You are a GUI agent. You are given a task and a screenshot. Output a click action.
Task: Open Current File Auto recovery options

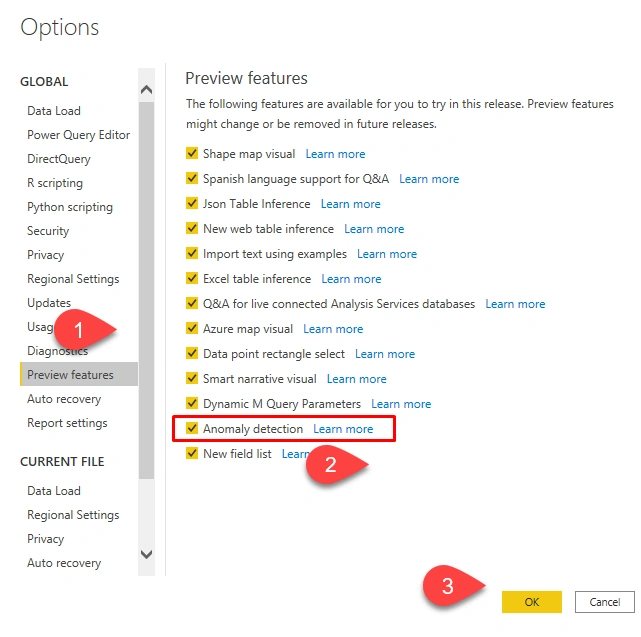64,563
